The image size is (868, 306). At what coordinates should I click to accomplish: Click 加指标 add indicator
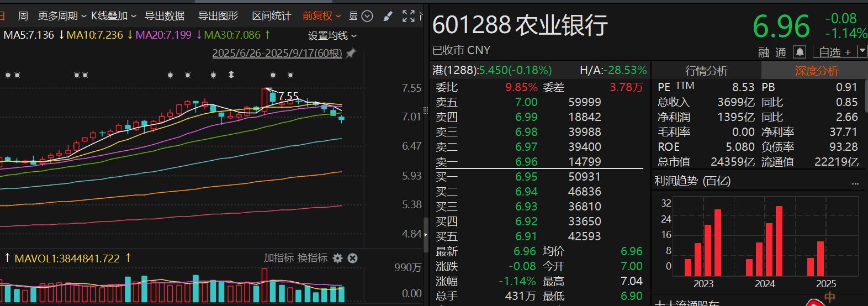(279, 258)
